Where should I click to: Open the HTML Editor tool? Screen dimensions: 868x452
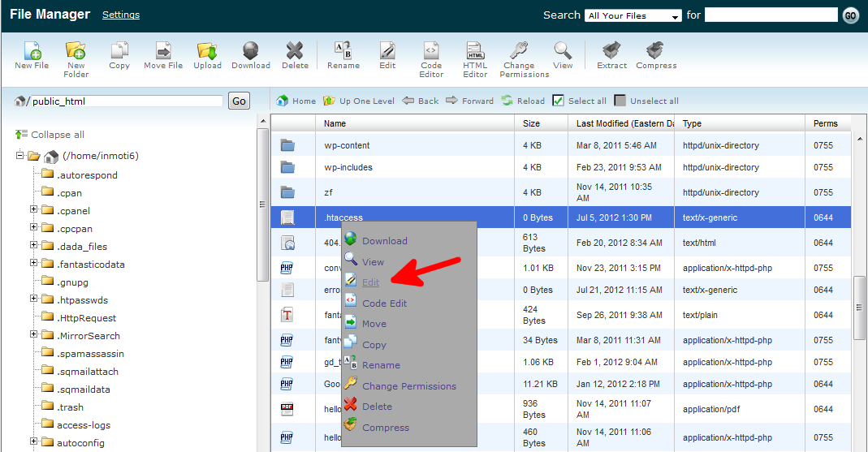[475, 52]
